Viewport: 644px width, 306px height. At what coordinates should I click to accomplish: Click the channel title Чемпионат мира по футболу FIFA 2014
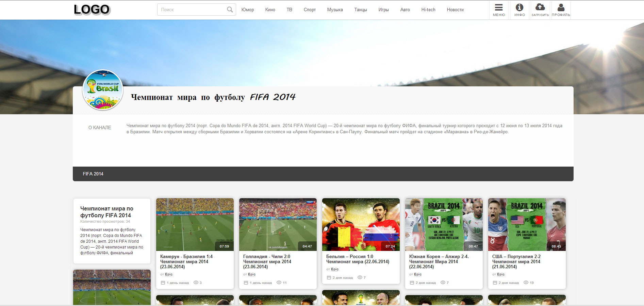click(x=213, y=97)
